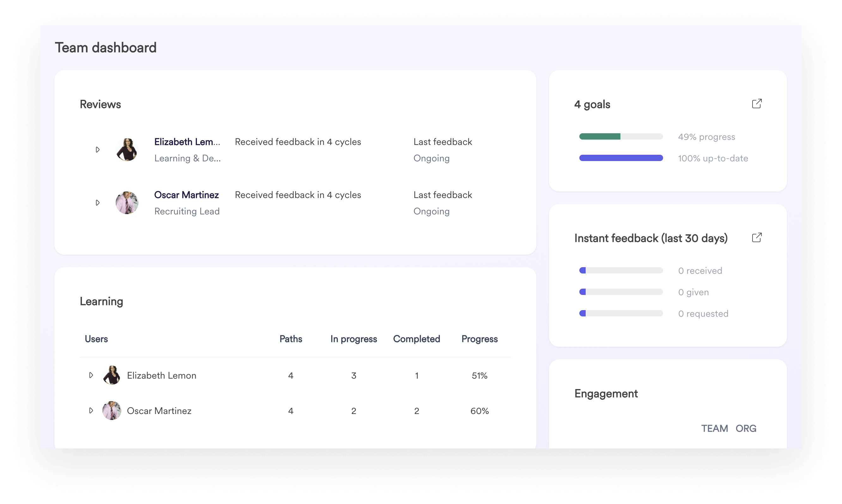Click the 60% progress value
Image resolution: width=842 pixels, height=504 pixels.
pyautogui.click(x=479, y=411)
